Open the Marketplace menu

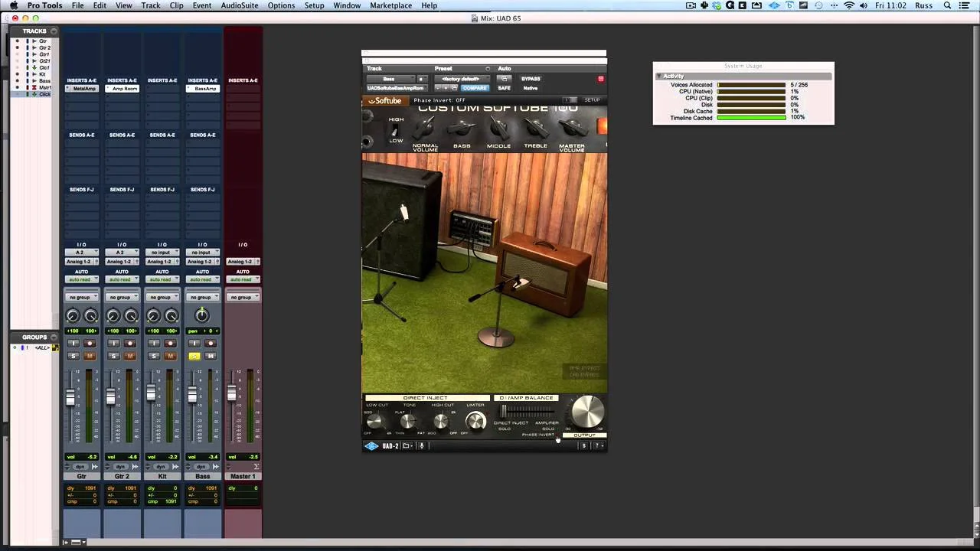pyautogui.click(x=390, y=5)
